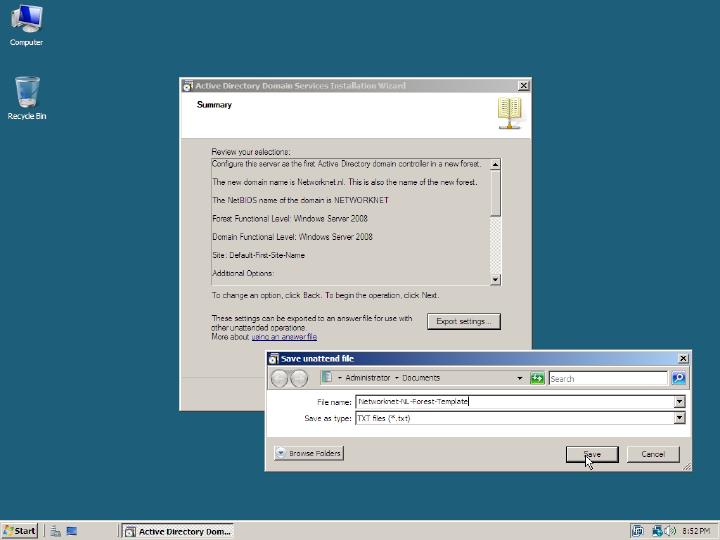Open Server Manager from quick launch
720x540 pixels.
56,531
